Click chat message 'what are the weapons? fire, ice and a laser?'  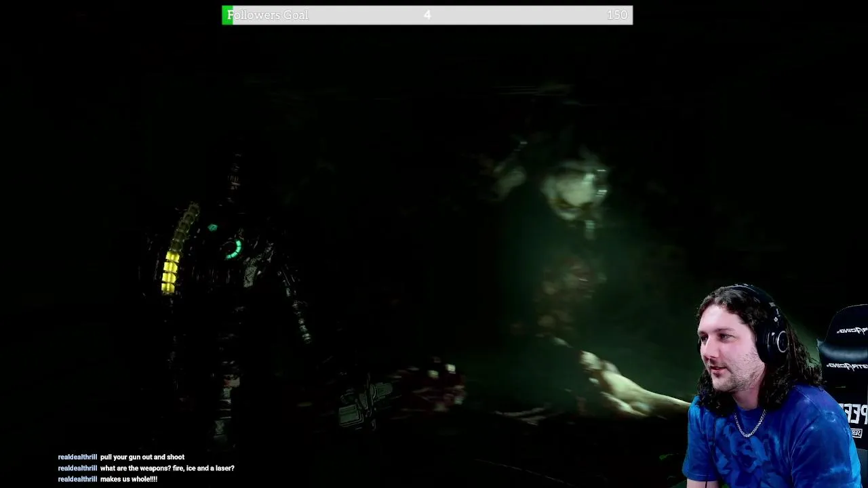click(167, 468)
